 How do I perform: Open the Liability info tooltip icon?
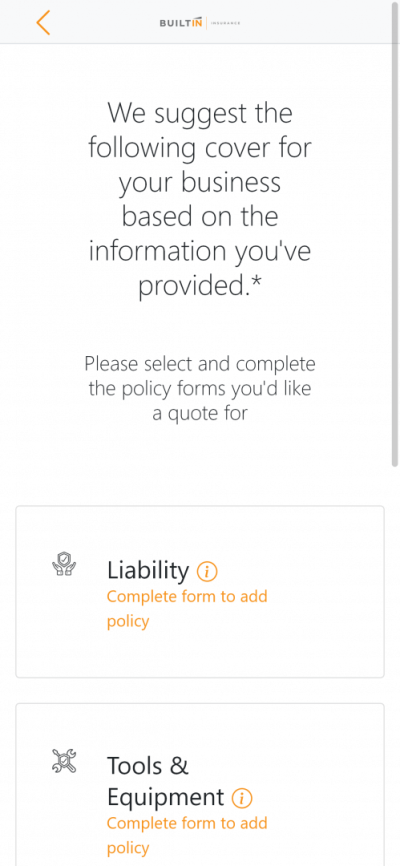click(207, 572)
